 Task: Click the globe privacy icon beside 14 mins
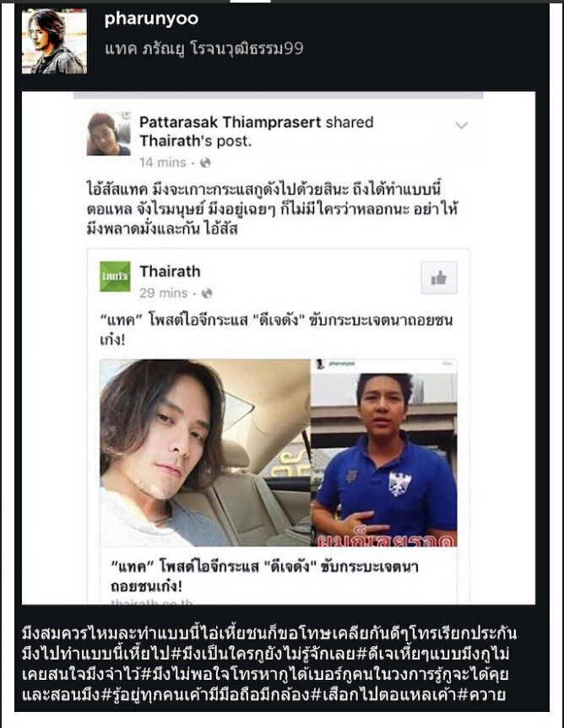pyautogui.click(x=205, y=163)
